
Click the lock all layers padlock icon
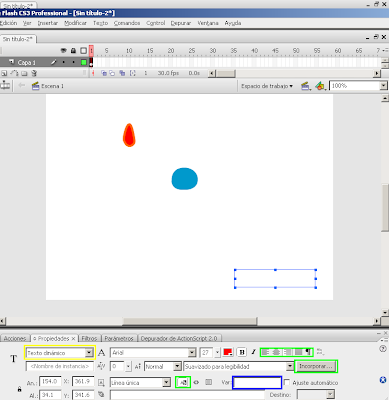click(x=73, y=51)
